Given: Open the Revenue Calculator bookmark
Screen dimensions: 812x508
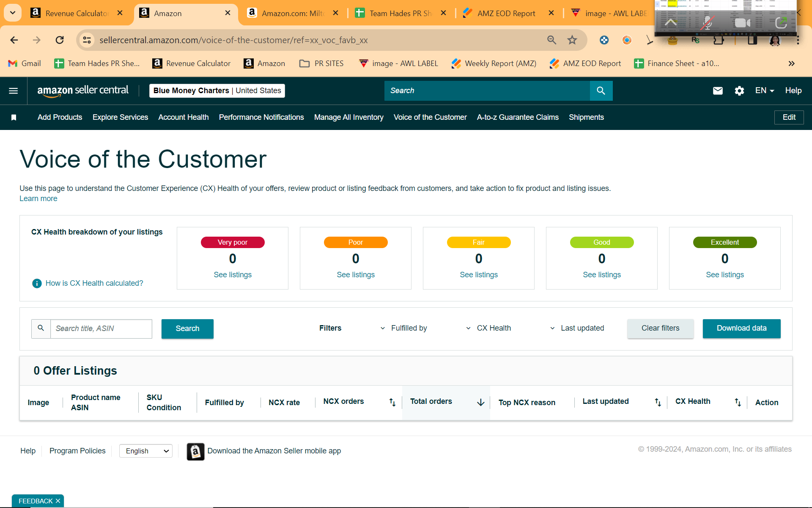Looking at the screenshot, I should pyautogui.click(x=192, y=63).
